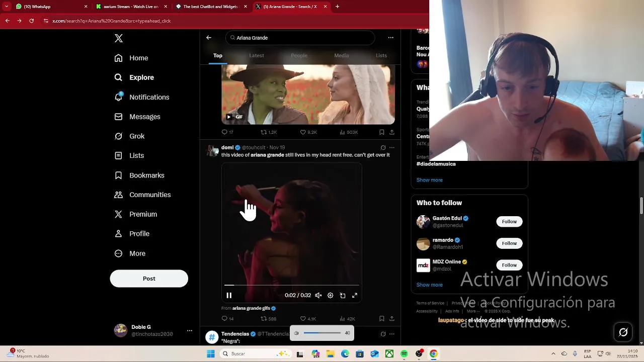Reply to the GIF post with 17 comments
Viewport: 644px width, 362px height.
pos(227,132)
